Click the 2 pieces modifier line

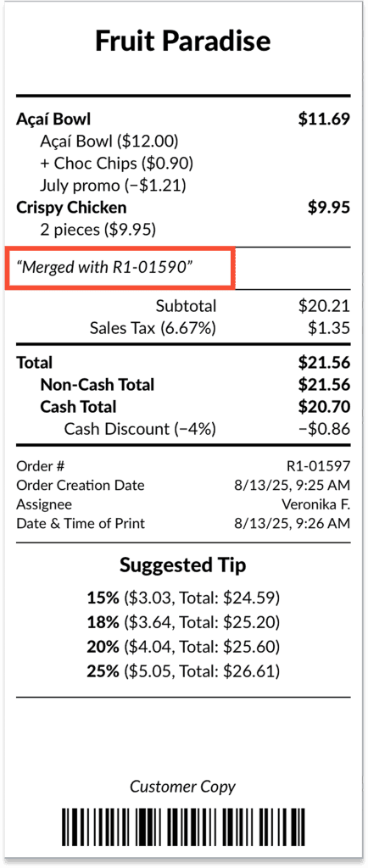pos(98,229)
